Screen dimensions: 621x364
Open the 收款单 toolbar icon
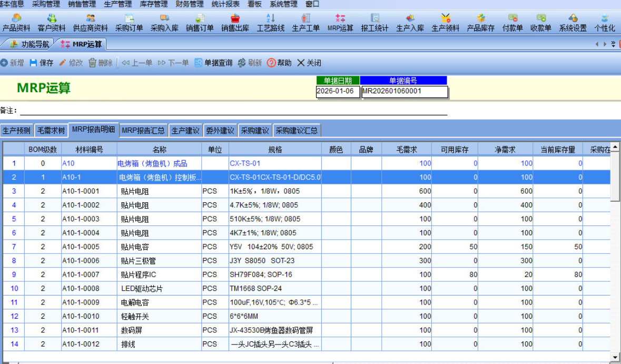541,23
